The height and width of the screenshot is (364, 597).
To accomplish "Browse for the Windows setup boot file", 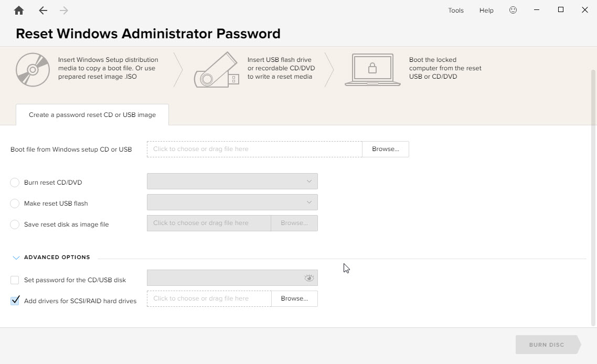I will 385,149.
